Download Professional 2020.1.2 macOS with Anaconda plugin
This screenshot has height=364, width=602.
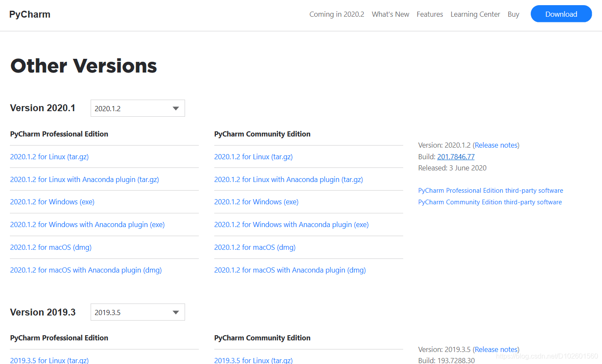tap(86, 270)
